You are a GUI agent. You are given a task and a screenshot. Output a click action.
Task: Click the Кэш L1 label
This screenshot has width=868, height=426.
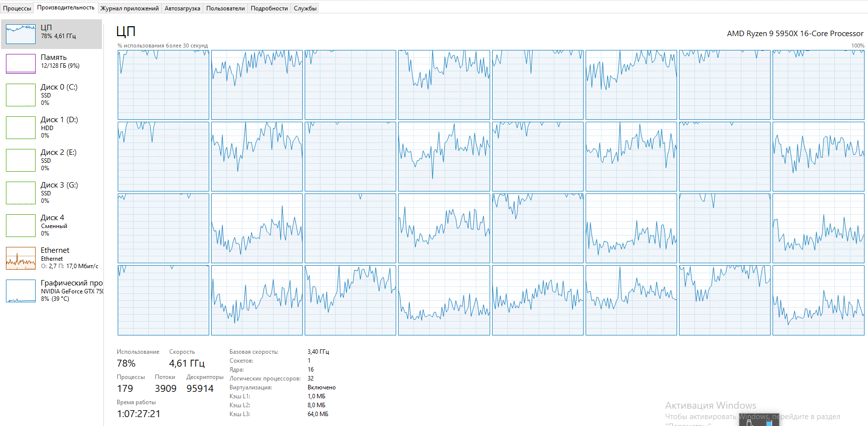(x=240, y=396)
